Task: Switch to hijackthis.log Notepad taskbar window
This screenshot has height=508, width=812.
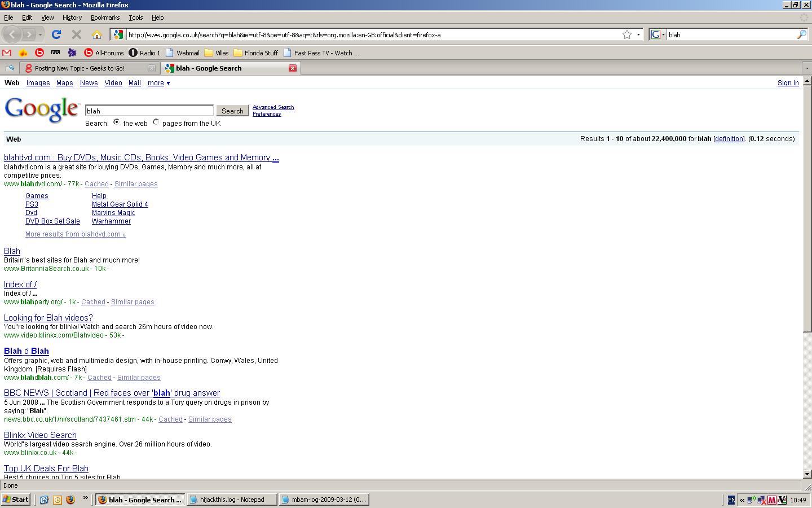Action: 232,500
